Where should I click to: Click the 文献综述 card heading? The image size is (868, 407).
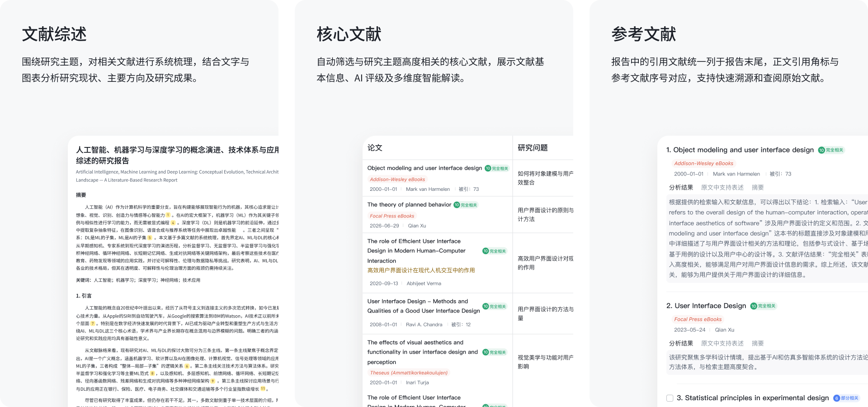[x=54, y=34]
